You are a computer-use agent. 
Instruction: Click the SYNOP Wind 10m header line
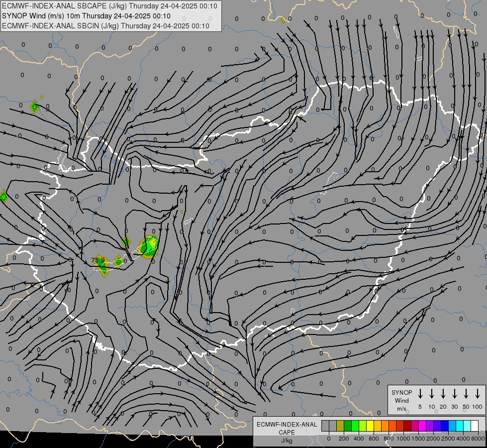pos(87,16)
